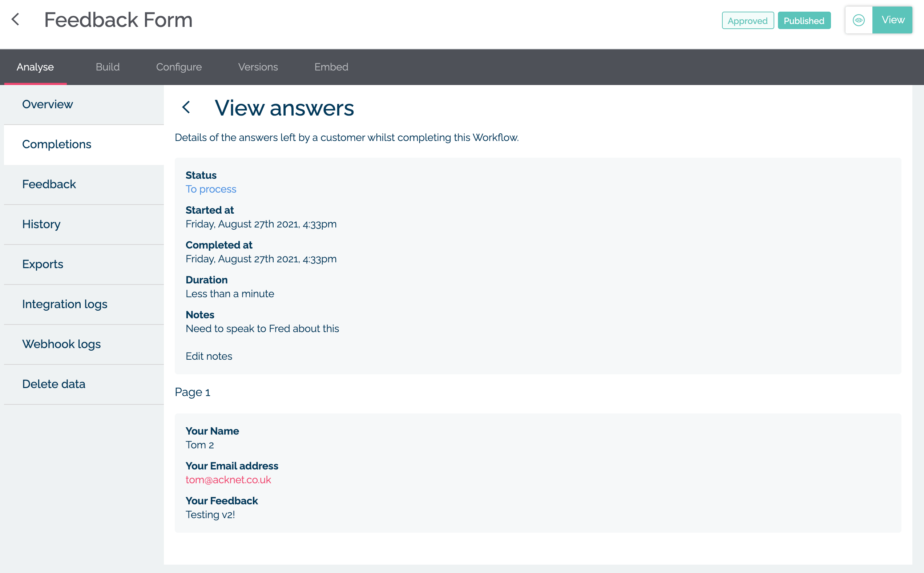Image resolution: width=924 pixels, height=573 pixels.
Task: Click the Published status badge
Action: [804, 20]
